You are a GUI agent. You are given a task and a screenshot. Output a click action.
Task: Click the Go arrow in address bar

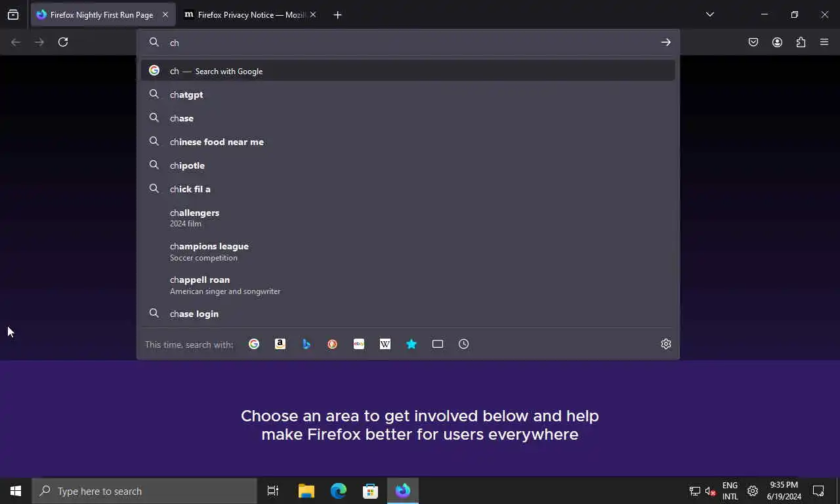[666, 42]
